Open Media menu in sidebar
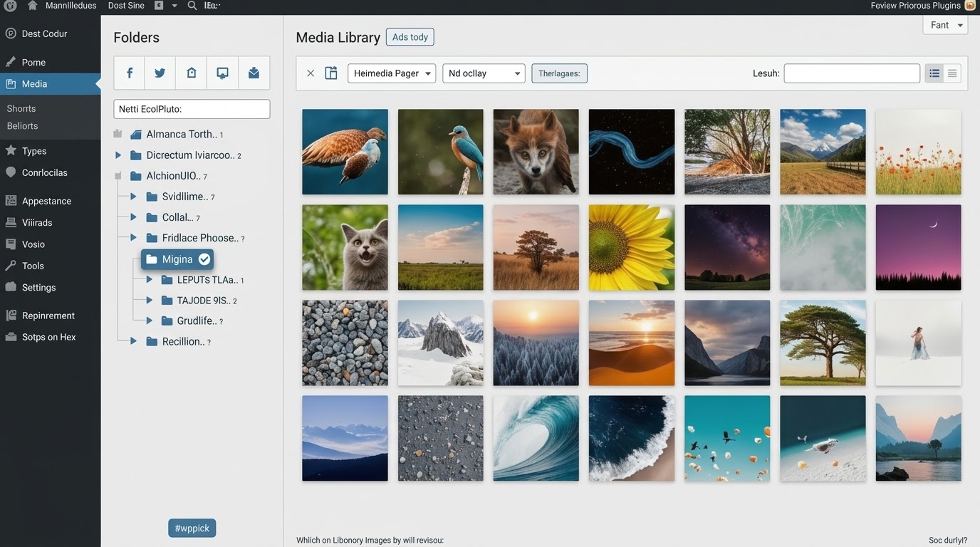 (50, 84)
